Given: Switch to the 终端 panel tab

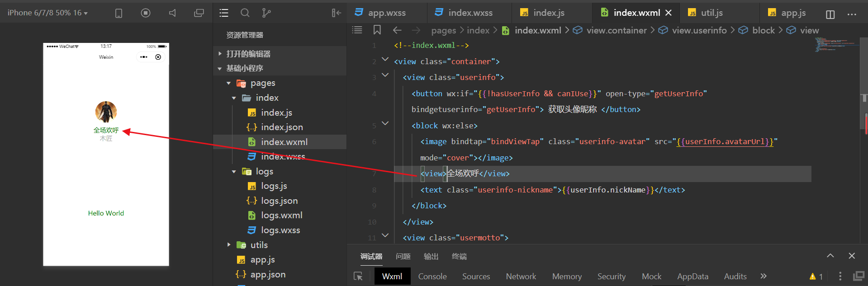Looking at the screenshot, I should pos(459,256).
